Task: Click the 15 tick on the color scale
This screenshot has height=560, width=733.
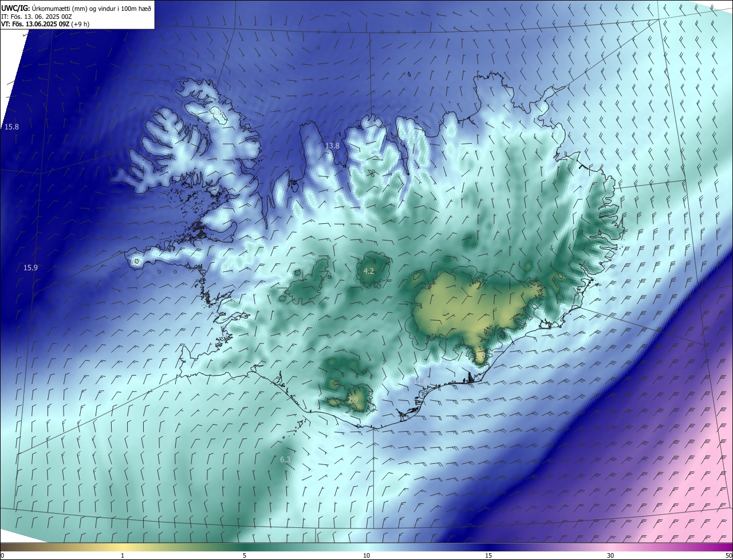Action: click(x=488, y=556)
